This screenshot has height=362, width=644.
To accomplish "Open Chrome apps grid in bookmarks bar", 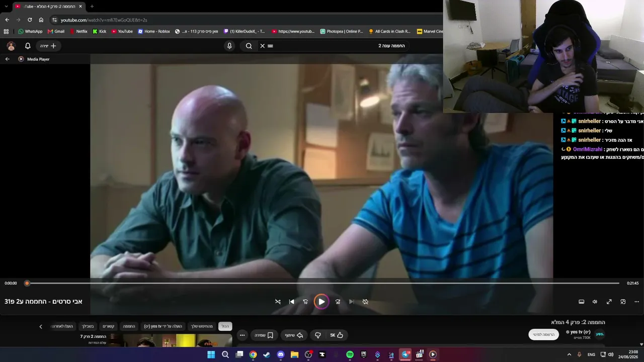I will point(6,31).
